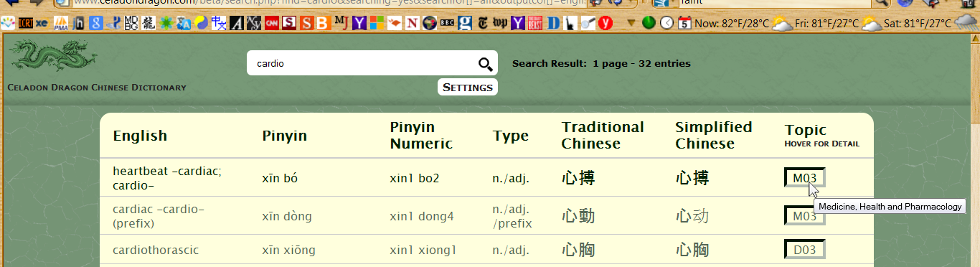Click the 'xin1 bo2' numeric pinyin cell
The image size is (980, 267).
(414, 178)
